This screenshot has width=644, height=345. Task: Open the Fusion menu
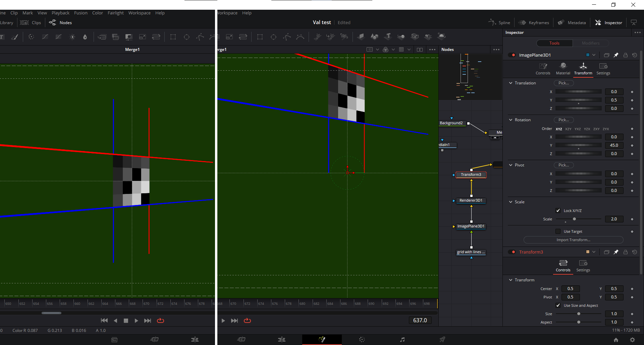[81, 13]
